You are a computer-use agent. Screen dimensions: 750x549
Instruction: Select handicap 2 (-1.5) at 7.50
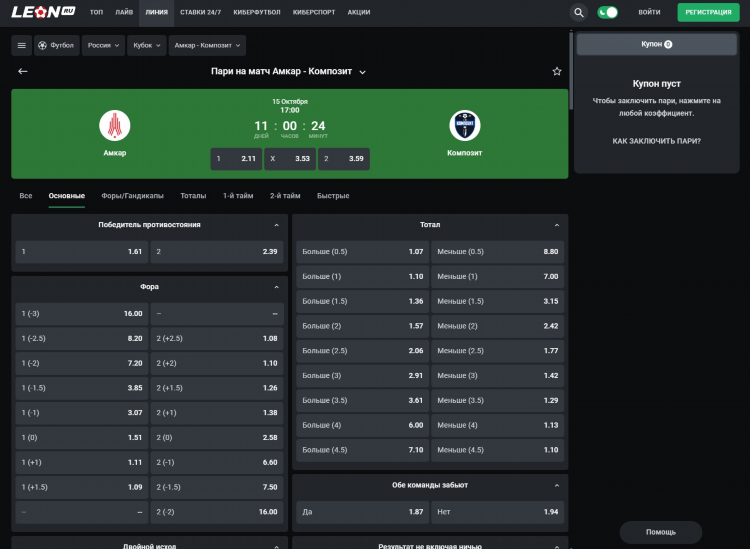point(217,487)
